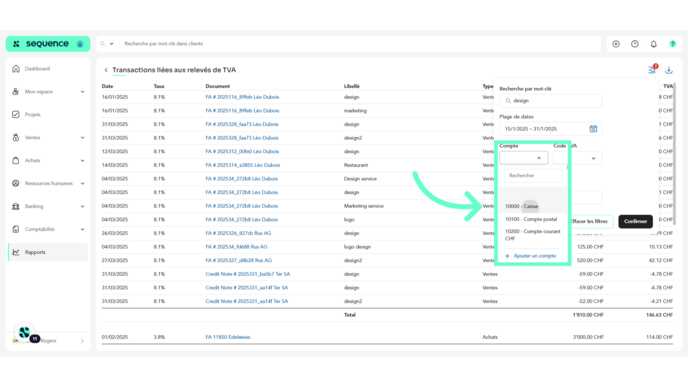Click the Banking bank icon
Viewport: 688px width, 387px height.
16,206
